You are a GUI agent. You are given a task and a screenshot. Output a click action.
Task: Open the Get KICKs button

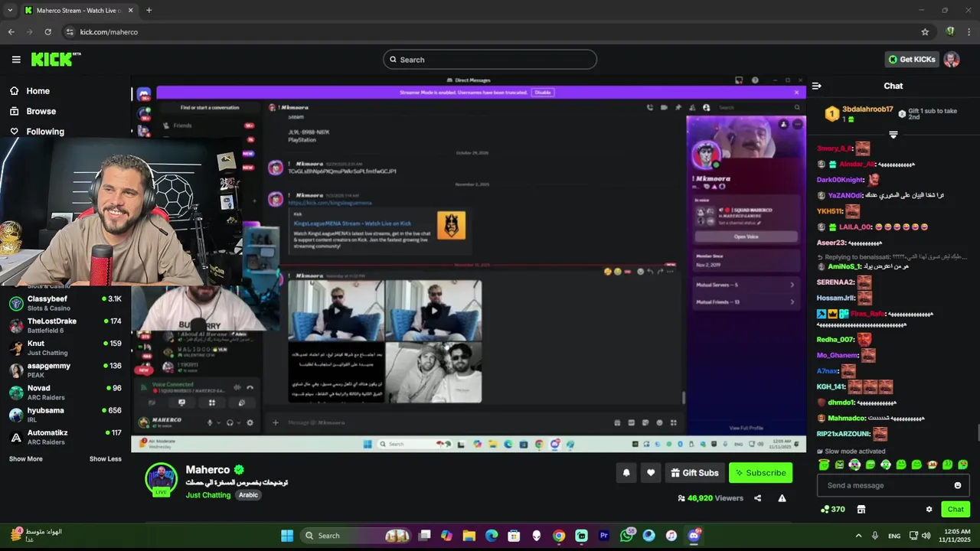coord(911,59)
